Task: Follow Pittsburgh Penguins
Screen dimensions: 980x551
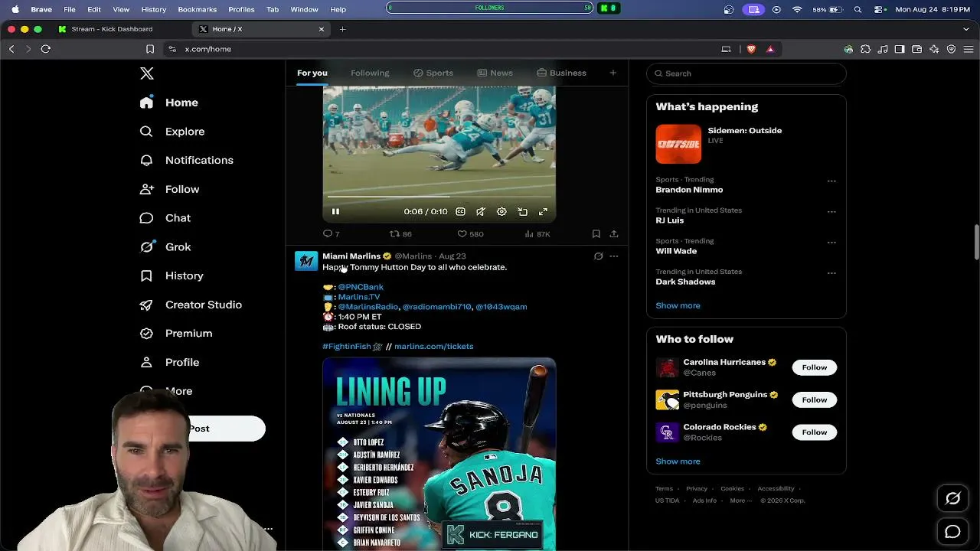Action: coord(815,399)
